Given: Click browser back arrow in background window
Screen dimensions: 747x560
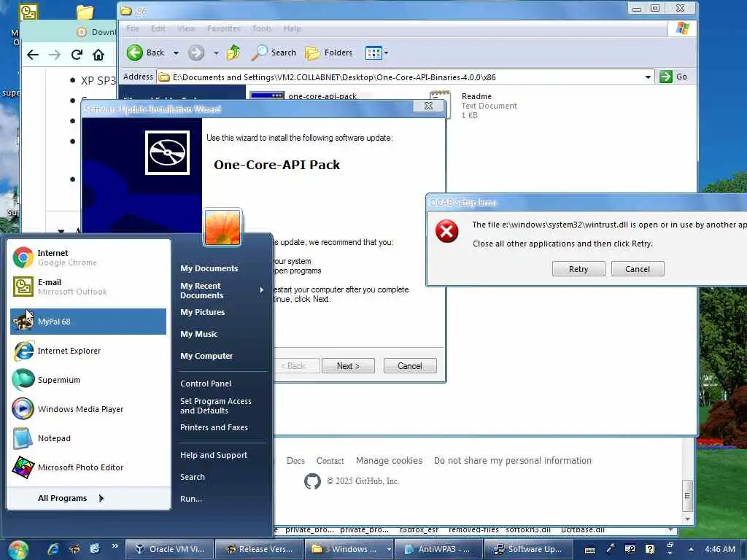Looking at the screenshot, I should click(x=32, y=55).
